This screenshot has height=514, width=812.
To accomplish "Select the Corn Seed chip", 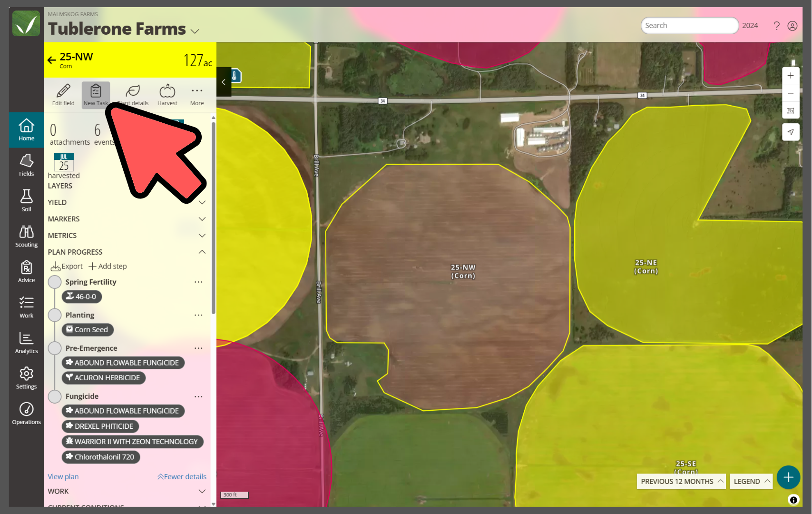I will point(88,329).
